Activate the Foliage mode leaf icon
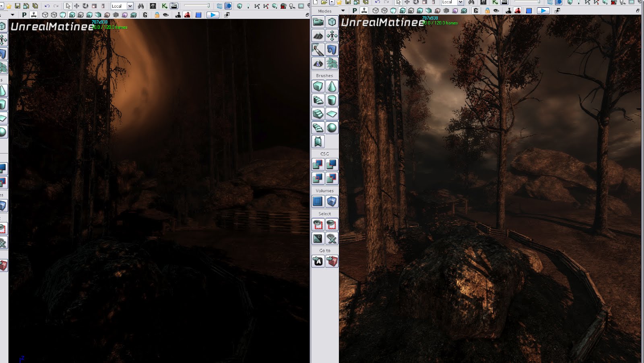The image size is (644, 363). [332, 63]
